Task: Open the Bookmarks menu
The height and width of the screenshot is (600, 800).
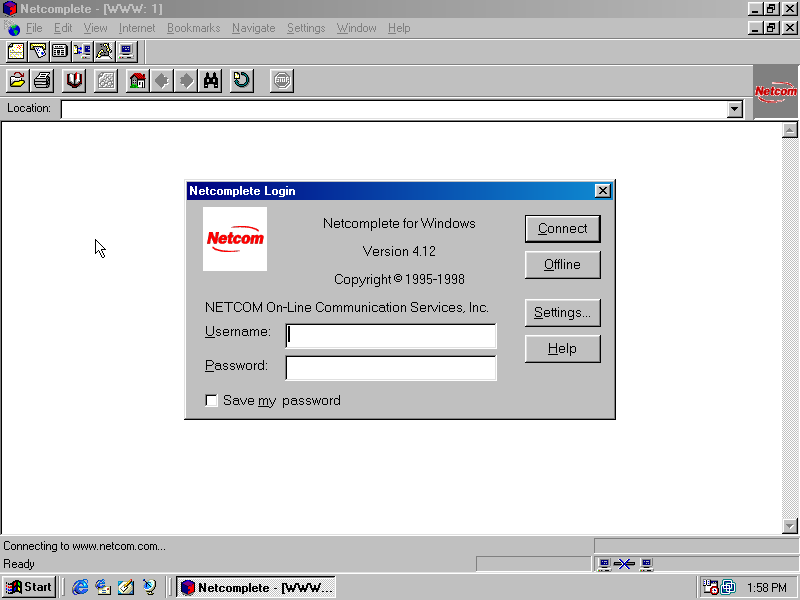Action: point(193,28)
